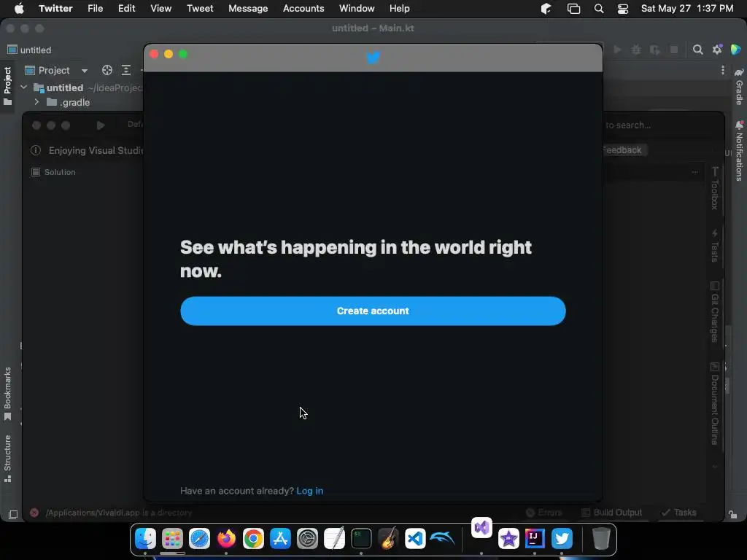Open the Tests side tab in Visual Studio

click(x=715, y=245)
